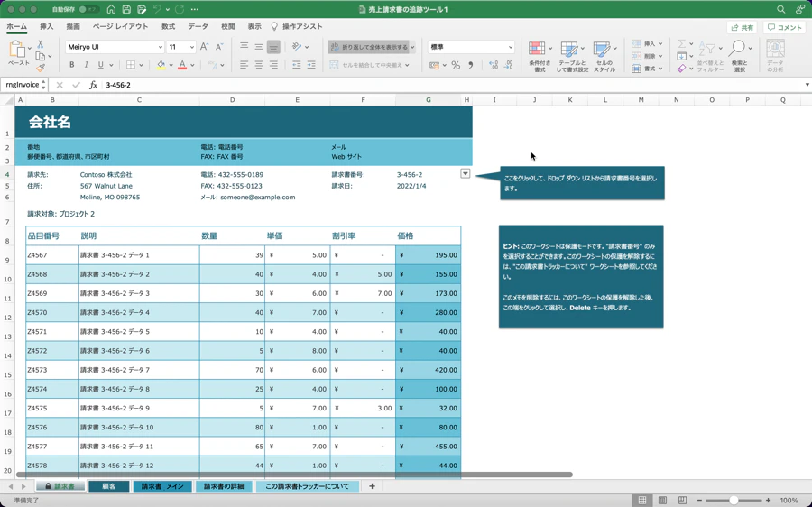The width and height of the screenshot is (812, 507).
Task: Open Merge and Center (セルを結合して中央揃え) dropdown
Action: pyautogui.click(x=407, y=65)
